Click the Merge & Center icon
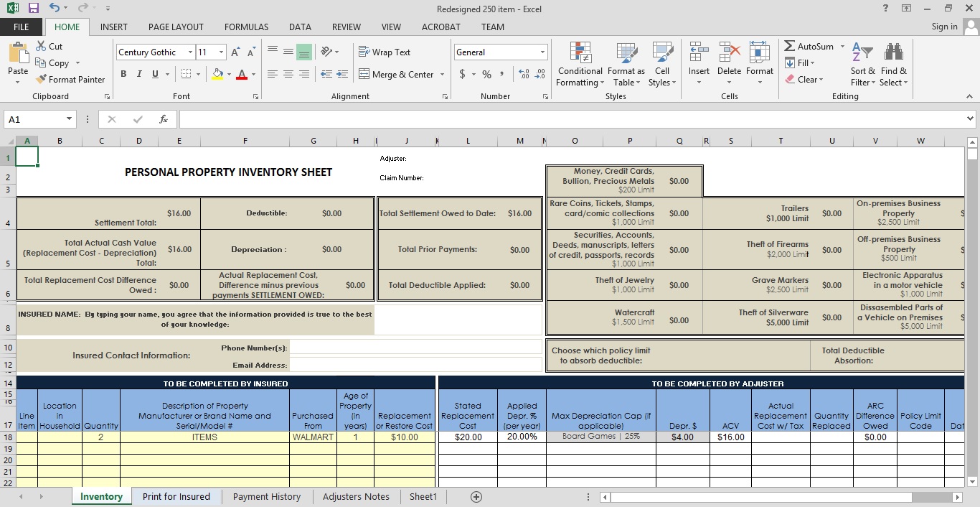Screen dimensions: 980x507 tap(364, 74)
